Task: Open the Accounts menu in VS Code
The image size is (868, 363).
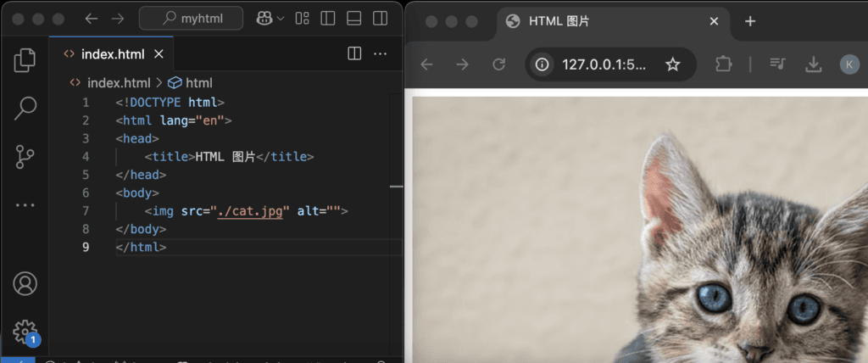Action: point(25,284)
